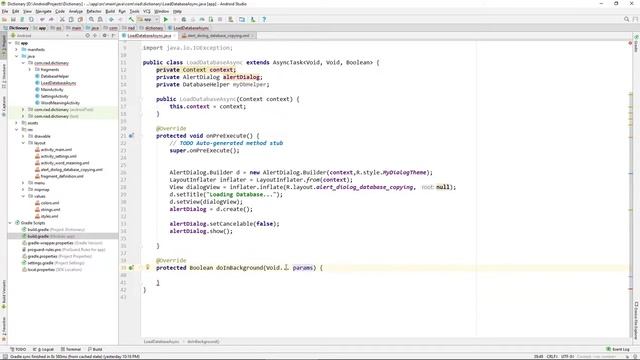Screen dimensions: 640x360
Task: Collapse the layout folder
Action: pyautogui.click(x=23, y=143)
